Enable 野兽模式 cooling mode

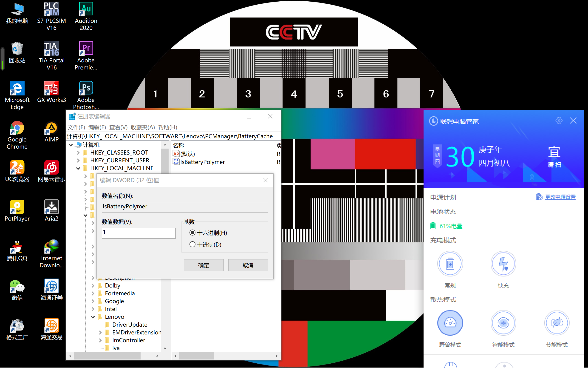pyautogui.click(x=450, y=323)
